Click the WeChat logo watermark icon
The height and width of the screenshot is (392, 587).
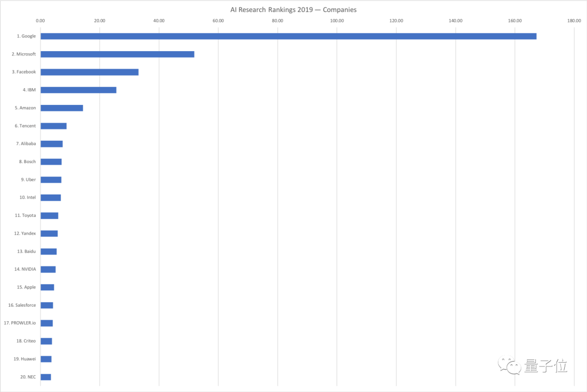pos(509,365)
